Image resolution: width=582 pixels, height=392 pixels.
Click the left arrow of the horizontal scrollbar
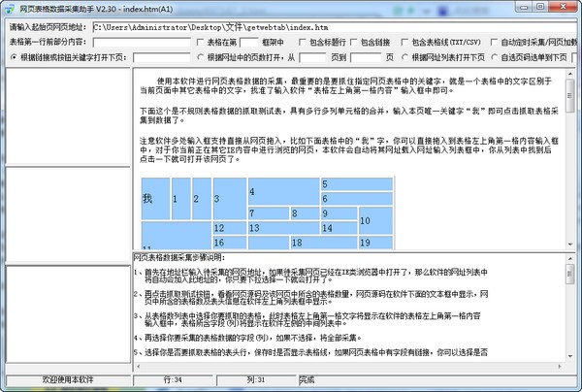click(x=139, y=367)
